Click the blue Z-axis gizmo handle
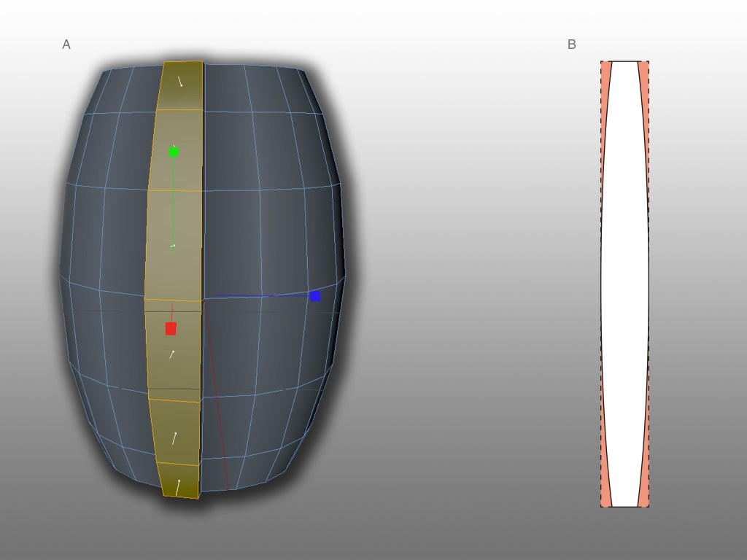 click(x=315, y=296)
